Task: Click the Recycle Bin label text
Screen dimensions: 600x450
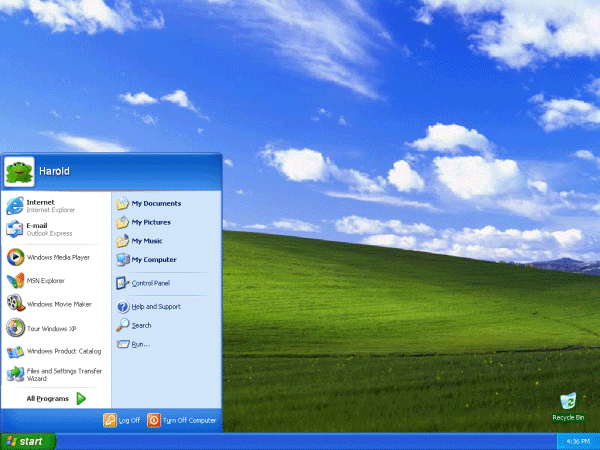Action: [x=568, y=417]
